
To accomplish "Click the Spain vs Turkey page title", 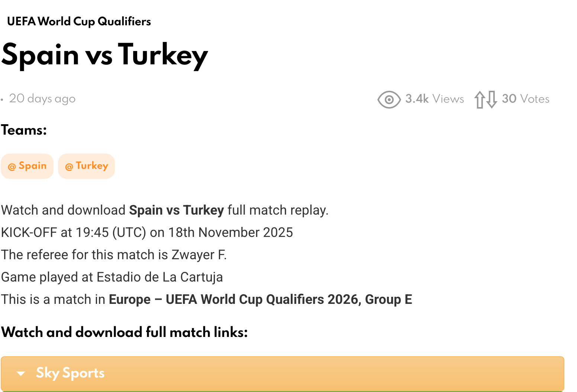I will point(104,55).
